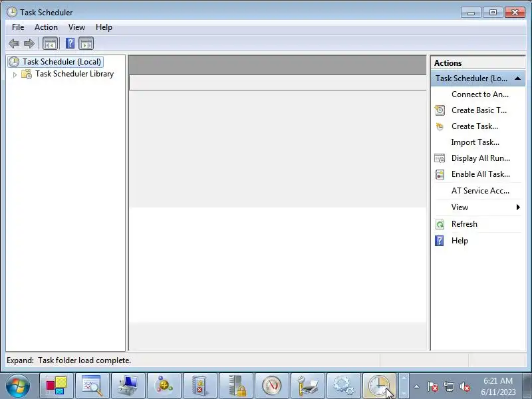Click the Actions pane header
Screen dimensions: 532x399
478,63
